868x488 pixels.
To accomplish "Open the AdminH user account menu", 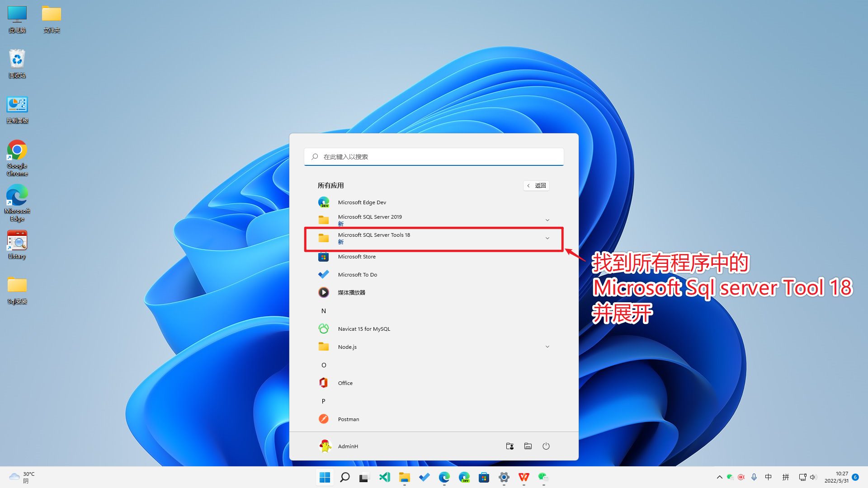I will coord(339,446).
